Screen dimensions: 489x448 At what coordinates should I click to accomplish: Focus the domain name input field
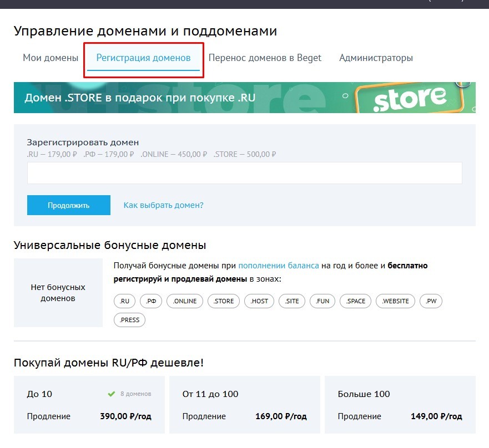coord(244,173)
